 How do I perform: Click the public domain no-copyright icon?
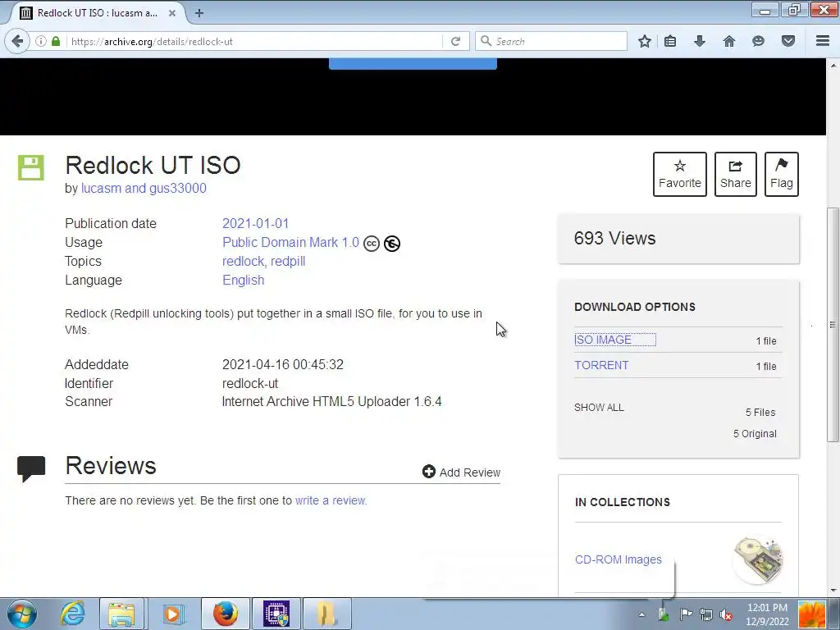coord(391,244)
